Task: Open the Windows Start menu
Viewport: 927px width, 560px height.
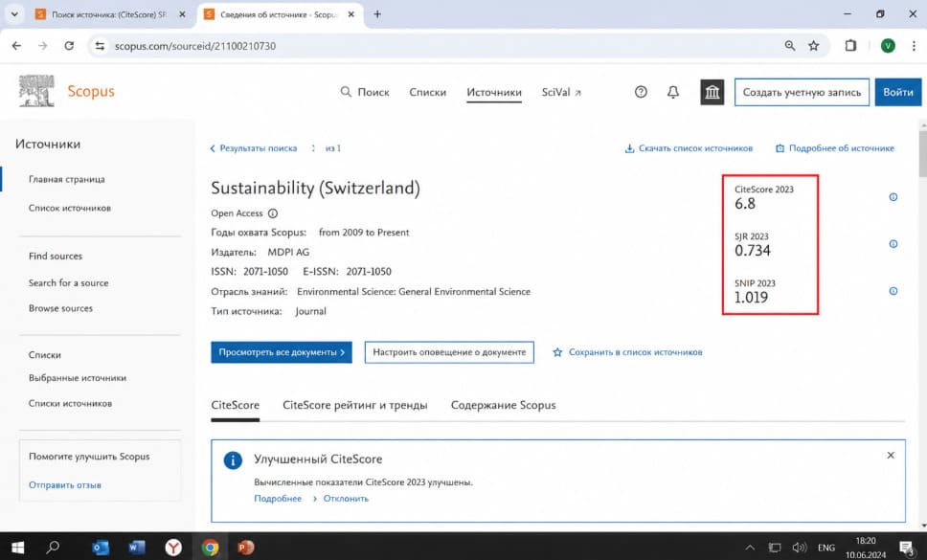Action: point(18,548)
